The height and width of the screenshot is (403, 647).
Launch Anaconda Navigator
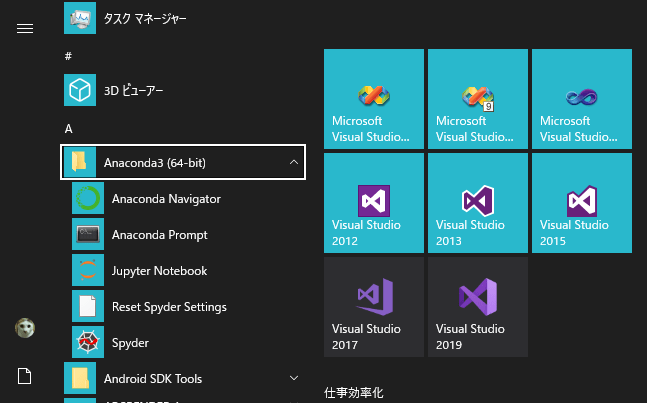point(189,198)
